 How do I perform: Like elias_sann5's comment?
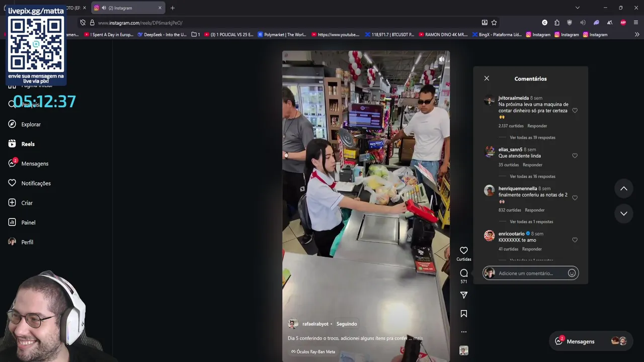click(x=575, y=156)
